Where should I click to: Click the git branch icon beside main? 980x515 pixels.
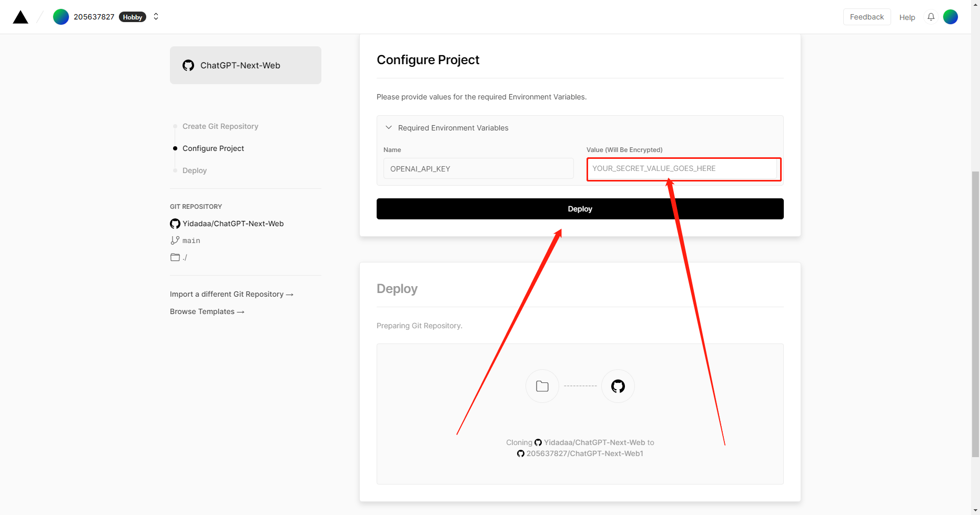[175, 240]
